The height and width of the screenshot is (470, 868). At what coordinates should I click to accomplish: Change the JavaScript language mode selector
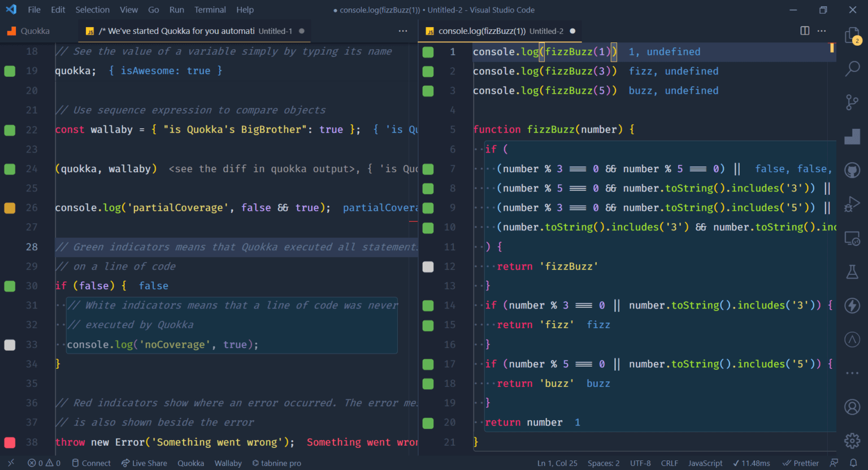[x=705, y=463]
